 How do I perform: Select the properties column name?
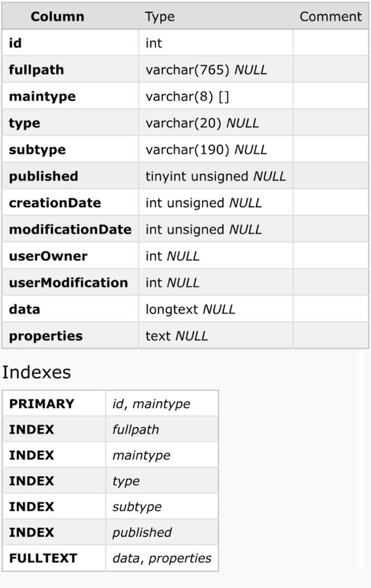click(45, 336)
